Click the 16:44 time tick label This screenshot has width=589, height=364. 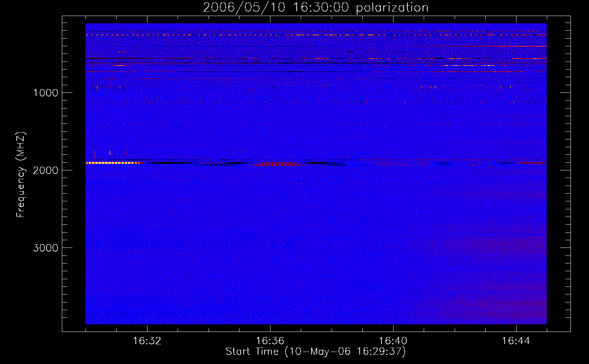tap(516, 341)
